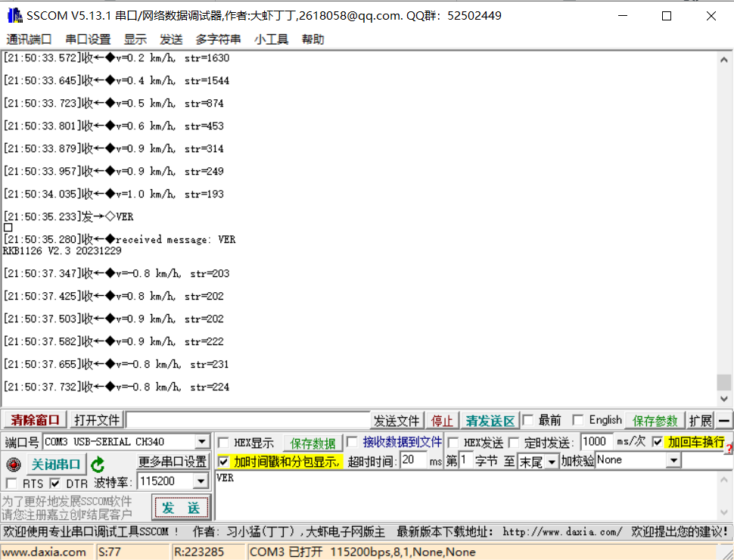Click the red port status indicator icon
The height and width of the screenshot is (560, 734).
(x=14, y=464)
